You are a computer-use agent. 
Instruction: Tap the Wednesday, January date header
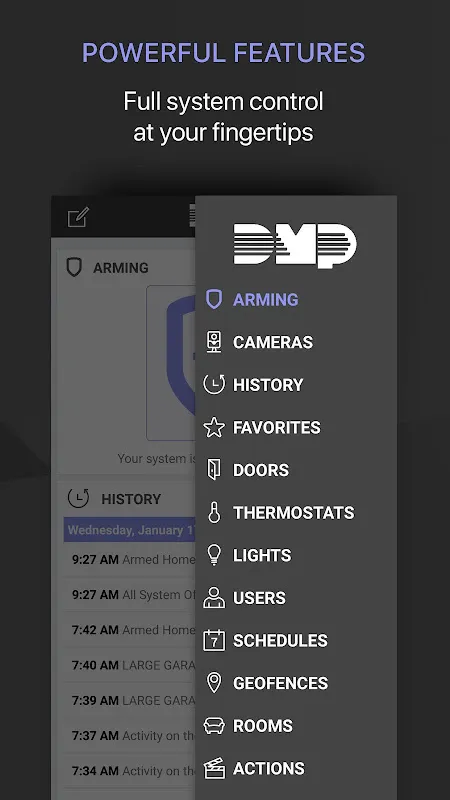(x=130, y=530)
